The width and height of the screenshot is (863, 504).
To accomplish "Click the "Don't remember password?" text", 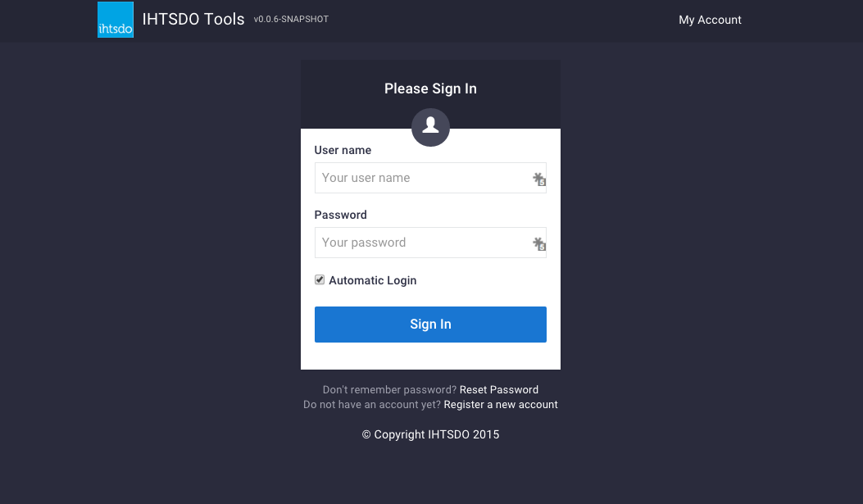I will [x=389, y=390].
